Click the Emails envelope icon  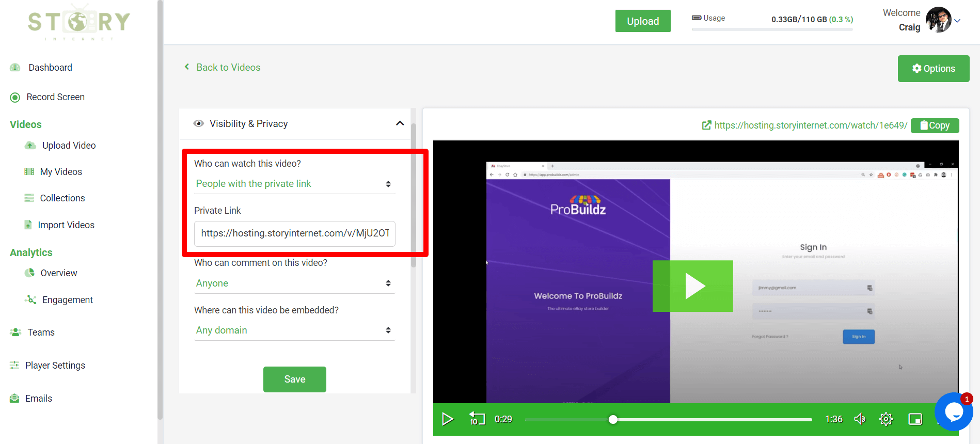14,398
